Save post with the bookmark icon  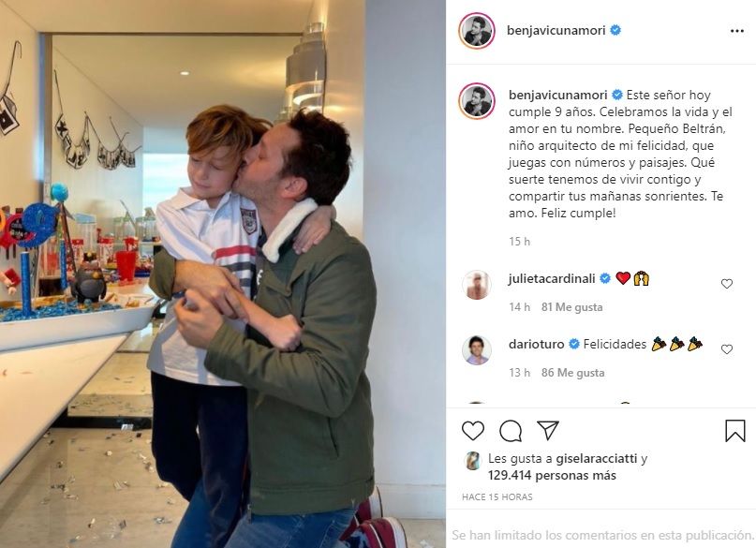tap(734, 430)
